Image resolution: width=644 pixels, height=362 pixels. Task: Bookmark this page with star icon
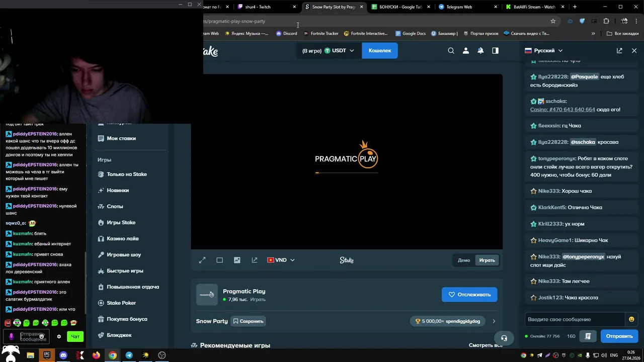point(553,21)
